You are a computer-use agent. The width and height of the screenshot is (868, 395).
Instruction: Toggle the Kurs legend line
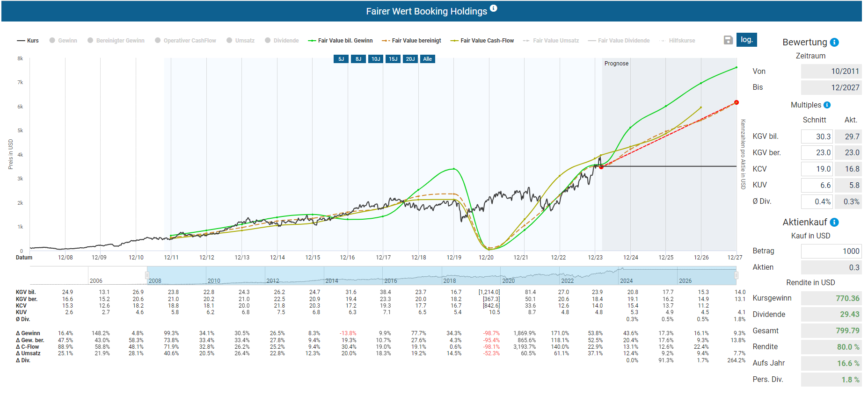(28, 41)
